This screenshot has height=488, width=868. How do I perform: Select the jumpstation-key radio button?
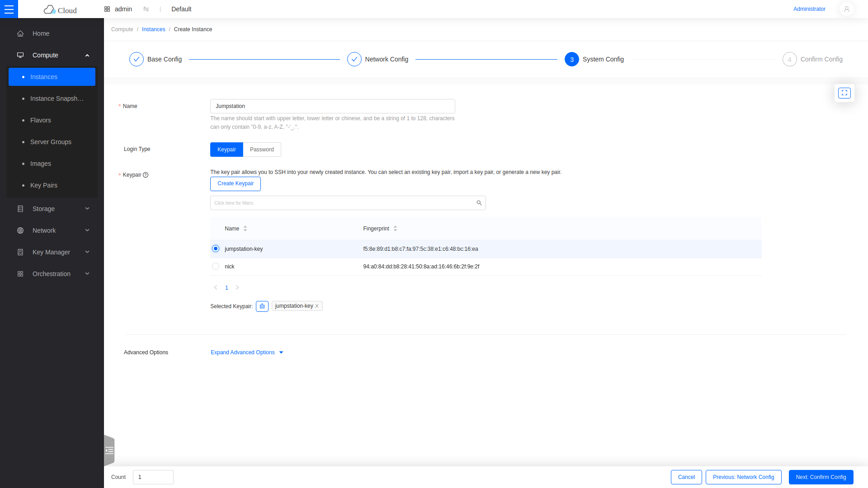tap(216, 249)
